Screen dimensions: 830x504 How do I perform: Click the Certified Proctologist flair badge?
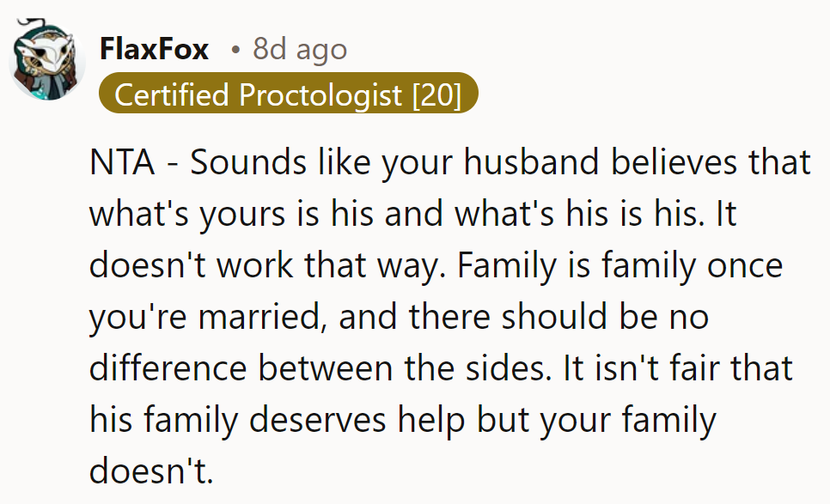(x=287, y=94)
